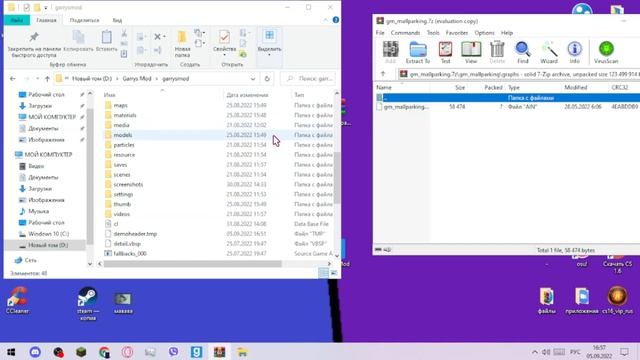Screen dimensions: 640x360
Task: Sort by the Date modified column in Explorer
Action: (247, 95)
